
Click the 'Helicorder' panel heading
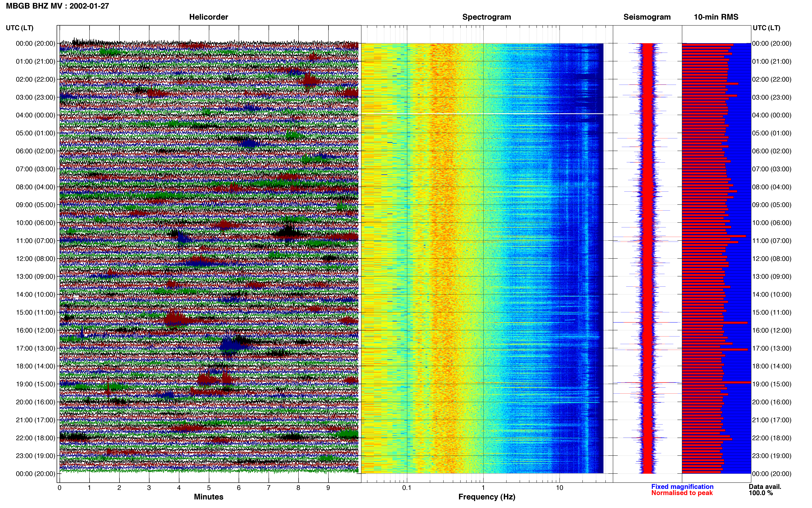tap(209, 17)
